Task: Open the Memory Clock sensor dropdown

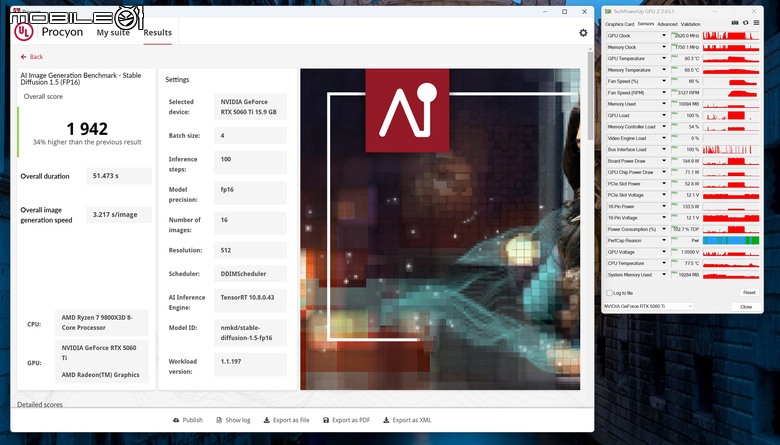Action: point(664,47)
